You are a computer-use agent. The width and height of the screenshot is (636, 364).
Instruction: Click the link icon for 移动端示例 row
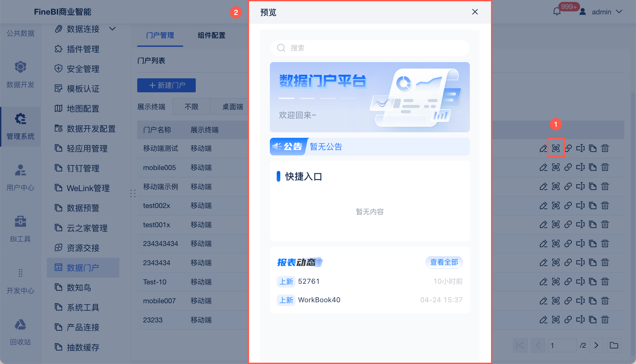point(568,187)
